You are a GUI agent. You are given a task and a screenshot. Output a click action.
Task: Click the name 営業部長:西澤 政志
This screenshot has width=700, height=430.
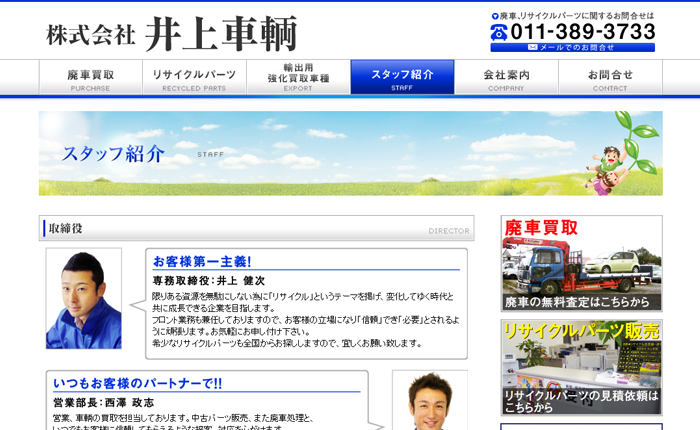click(103, 403)
